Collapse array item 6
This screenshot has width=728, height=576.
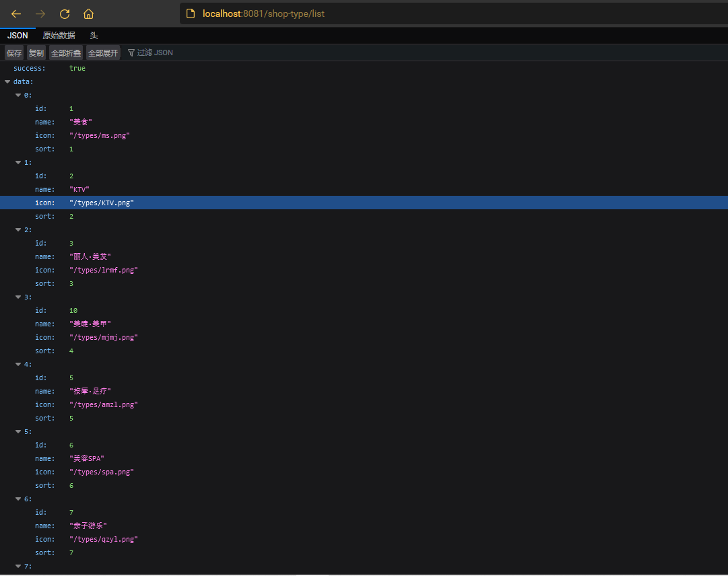click(18, 499)
